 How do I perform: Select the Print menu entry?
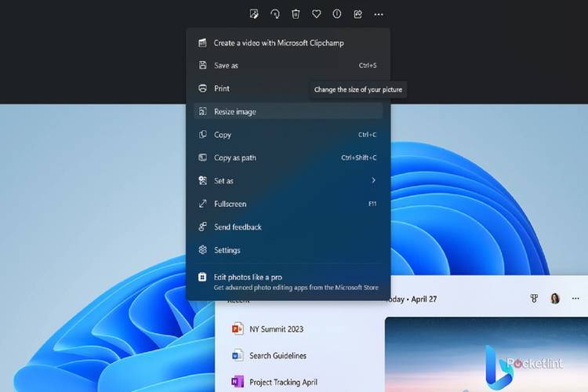click(x=289, y=88)
